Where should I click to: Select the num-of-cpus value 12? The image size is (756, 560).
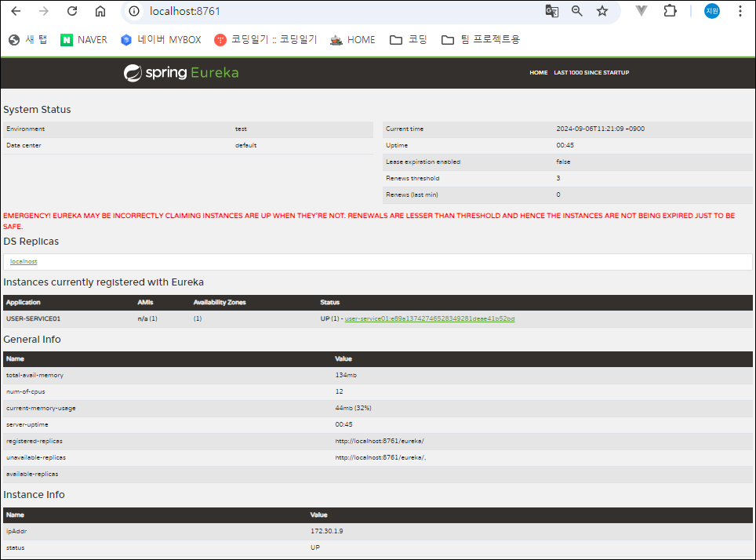pyautogui.click(x=340, y=391)
